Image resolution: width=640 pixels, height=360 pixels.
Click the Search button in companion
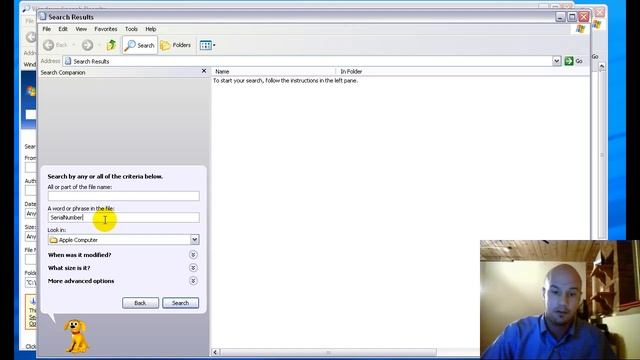[180, 303]
